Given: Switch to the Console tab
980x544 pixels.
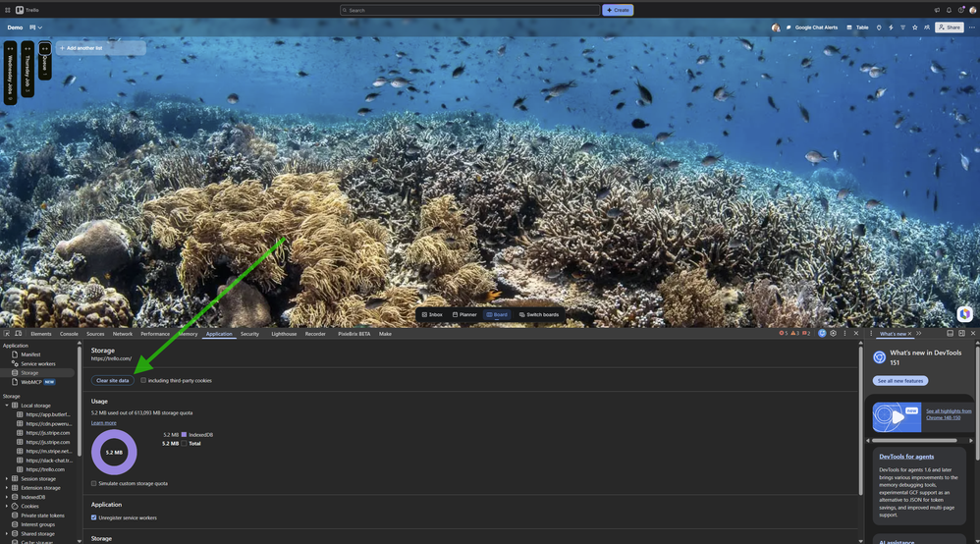Looking at the screenshot, I should 69,334.
